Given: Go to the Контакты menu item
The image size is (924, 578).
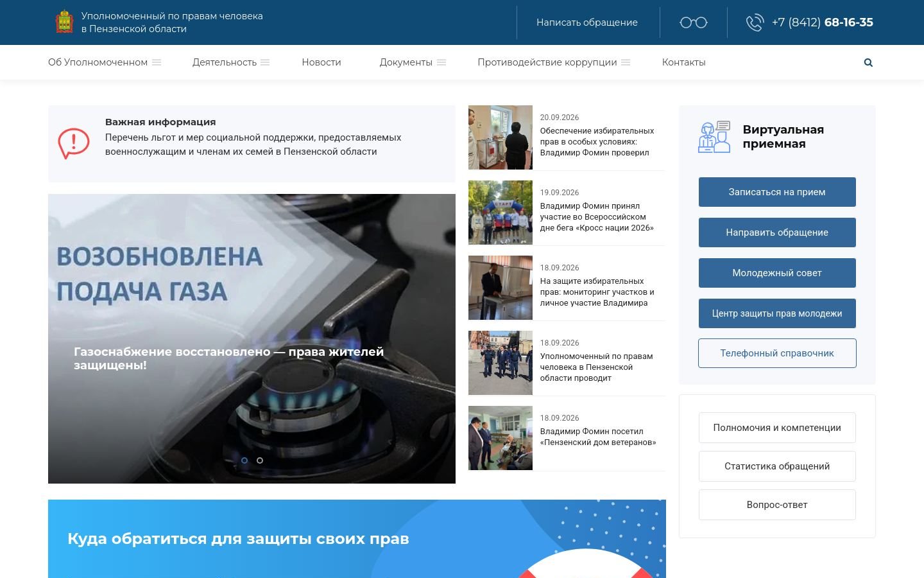Looking at the screenshot, I should (684, 62).
